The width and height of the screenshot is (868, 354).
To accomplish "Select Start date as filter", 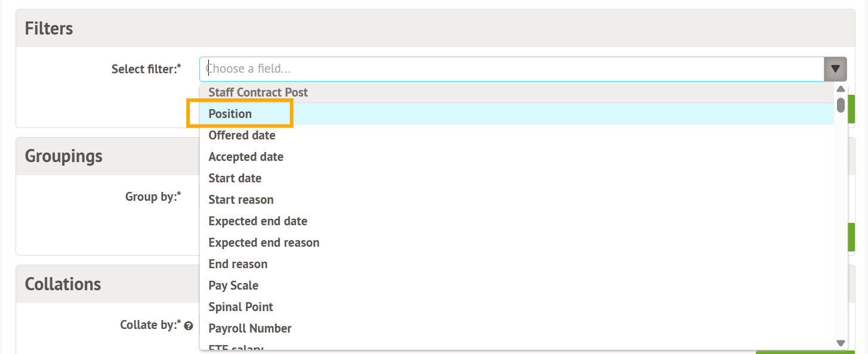I will pyautogui.click(x=235, y=178).
